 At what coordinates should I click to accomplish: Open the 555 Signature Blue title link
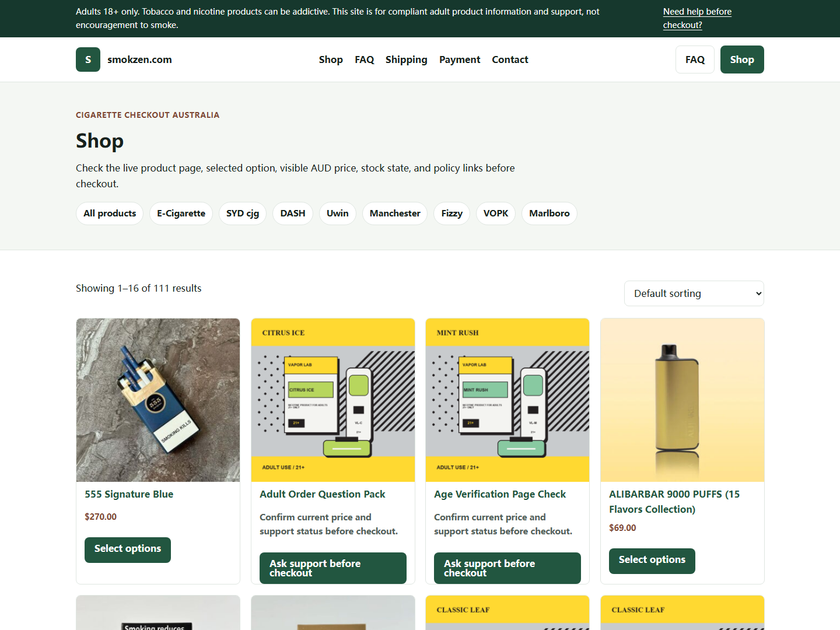(129, 494)
